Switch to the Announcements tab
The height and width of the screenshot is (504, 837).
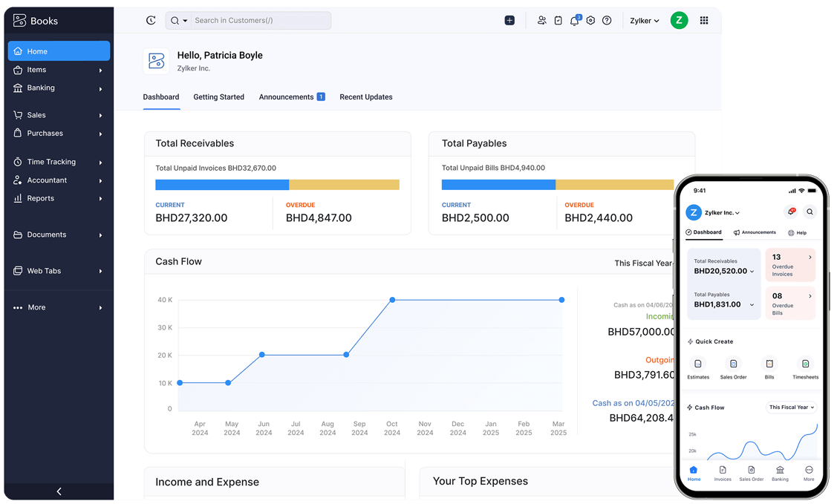(287, 96)
